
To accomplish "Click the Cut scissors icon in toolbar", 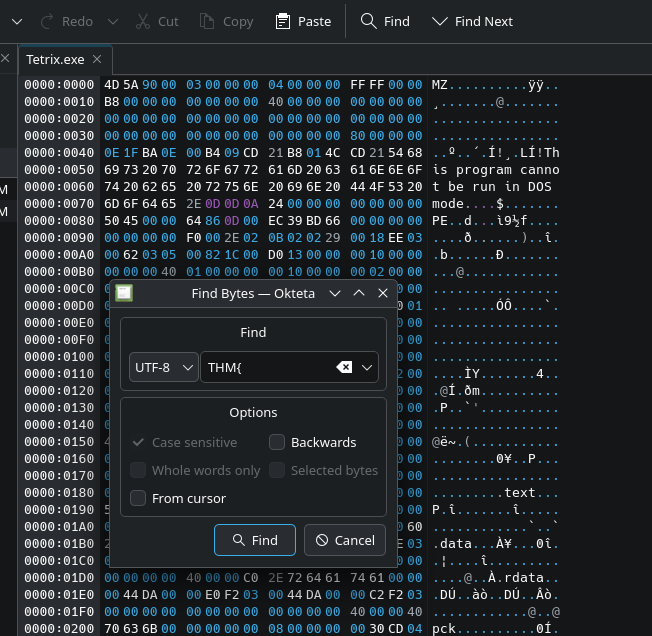I will 143,21.
